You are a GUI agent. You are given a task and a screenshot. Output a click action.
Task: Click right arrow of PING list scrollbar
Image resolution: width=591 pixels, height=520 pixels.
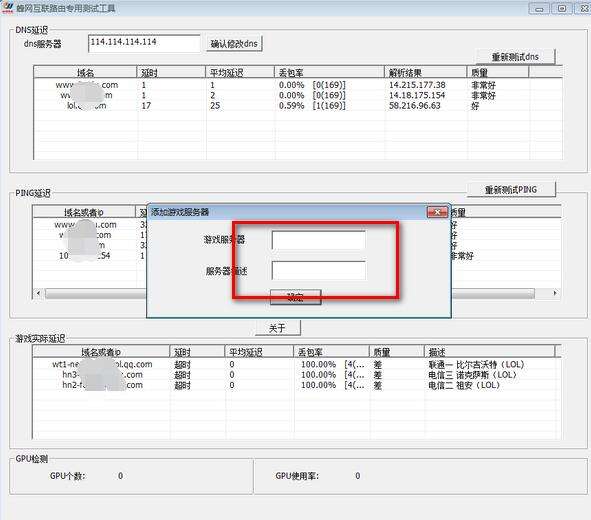(x=555, y=293)
